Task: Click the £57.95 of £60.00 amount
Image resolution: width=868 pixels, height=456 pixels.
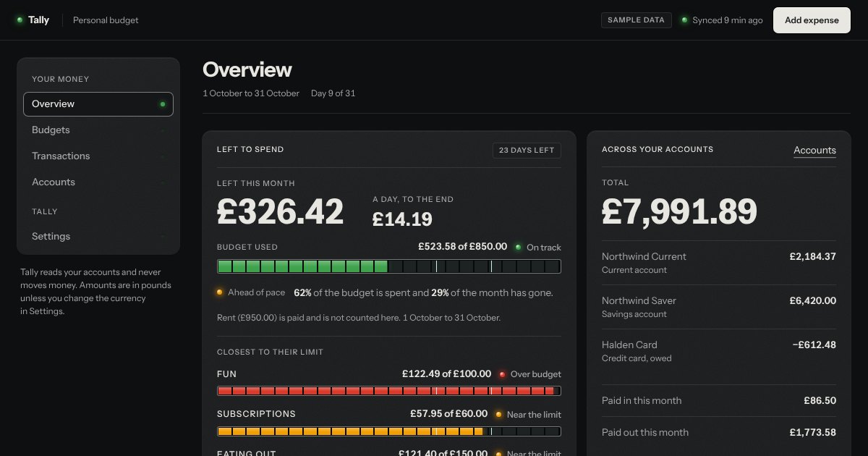Action: pos(448,414)
